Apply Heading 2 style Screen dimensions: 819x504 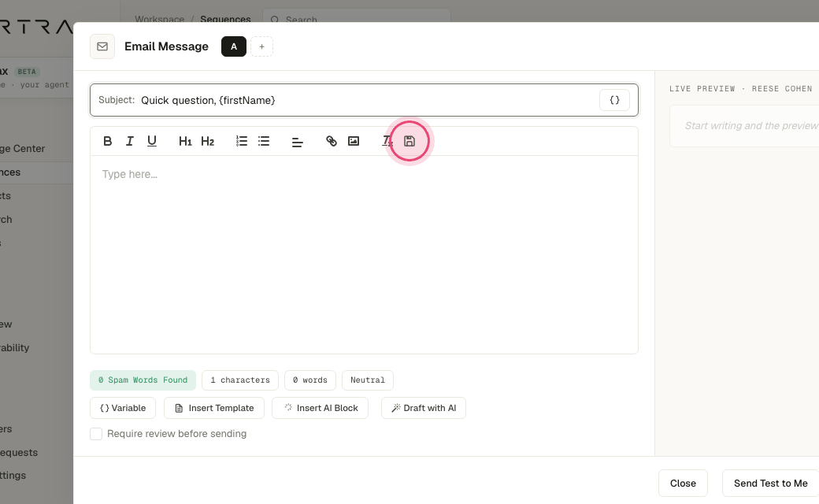[x=207, y=141]
